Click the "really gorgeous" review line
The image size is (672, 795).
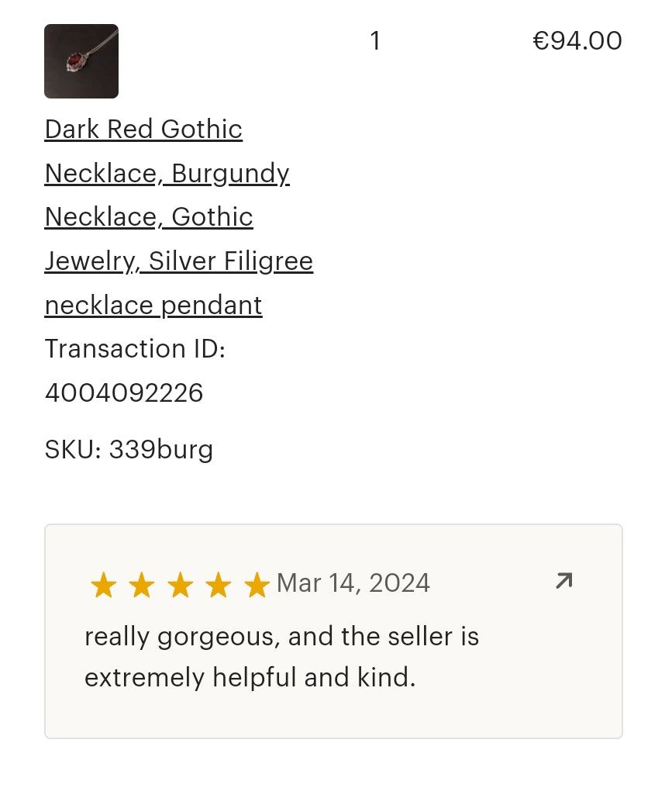coord(281,637)
